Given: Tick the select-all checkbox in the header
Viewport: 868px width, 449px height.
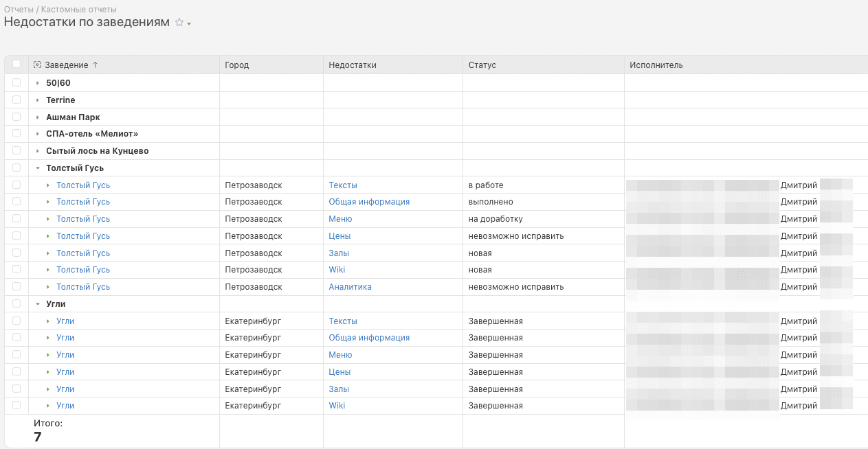Looking at the screenshot, I should point(16,65).
